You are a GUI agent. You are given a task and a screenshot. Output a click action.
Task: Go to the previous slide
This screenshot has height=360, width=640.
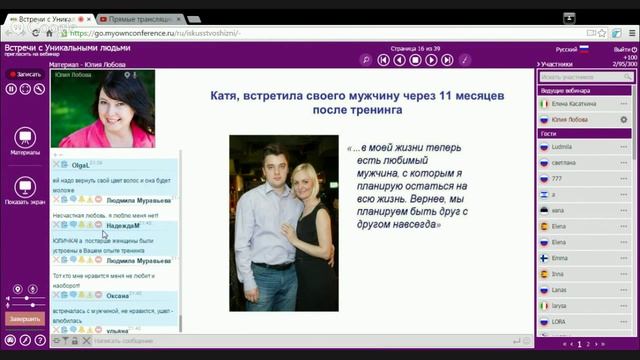[x=399, y=60]
